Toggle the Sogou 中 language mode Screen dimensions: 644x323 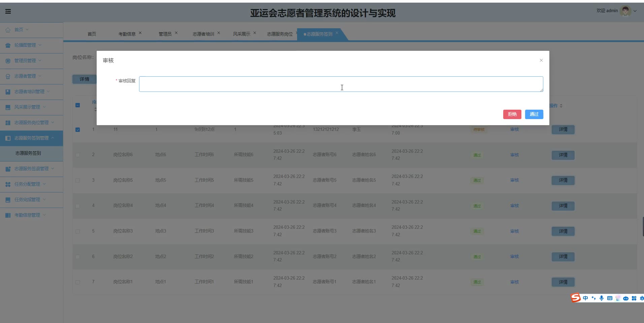(x=585, y=298)
